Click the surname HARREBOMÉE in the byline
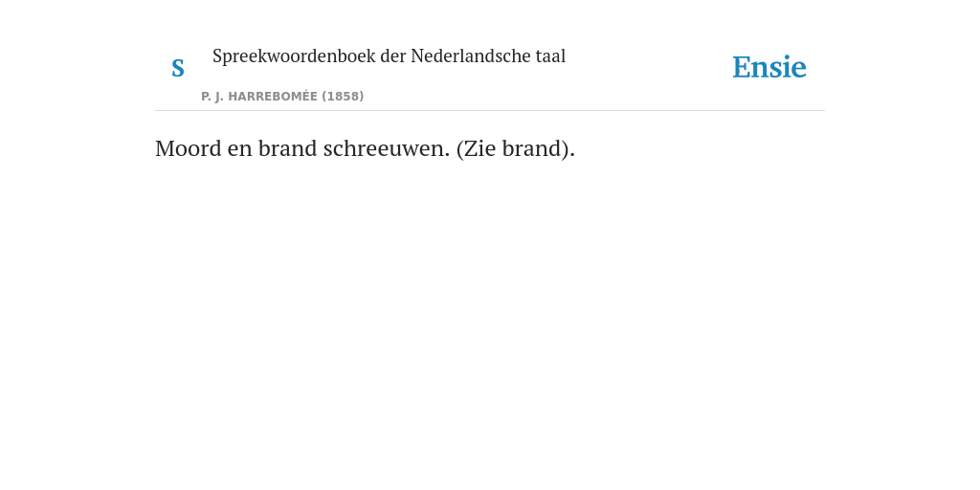980x490 pixels. [273, 97]
